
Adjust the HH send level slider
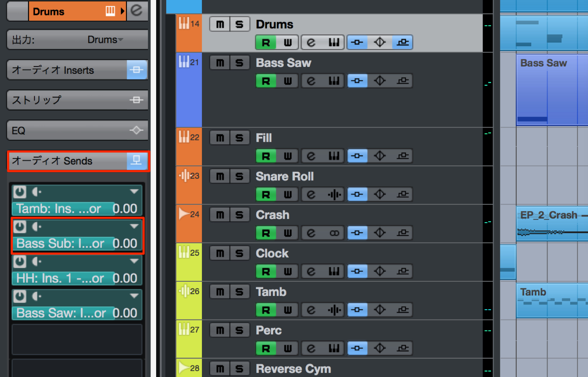[77, 278]
